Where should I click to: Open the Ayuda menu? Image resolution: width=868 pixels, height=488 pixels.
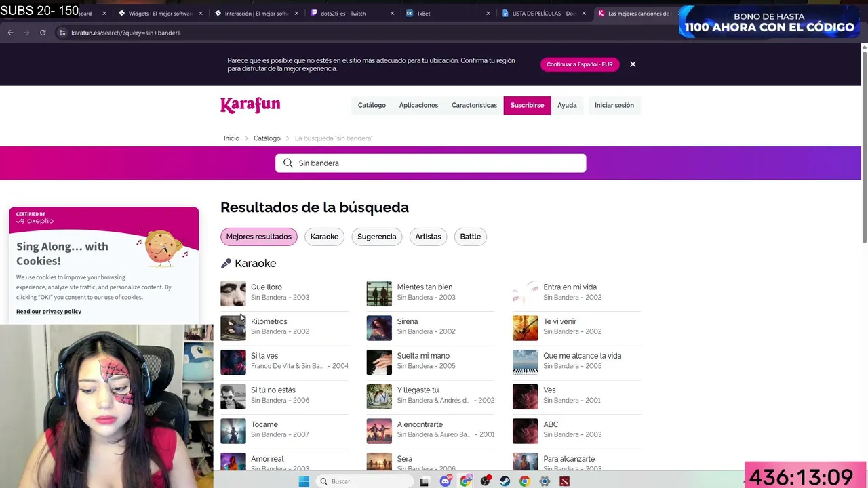tap(567, 105)
